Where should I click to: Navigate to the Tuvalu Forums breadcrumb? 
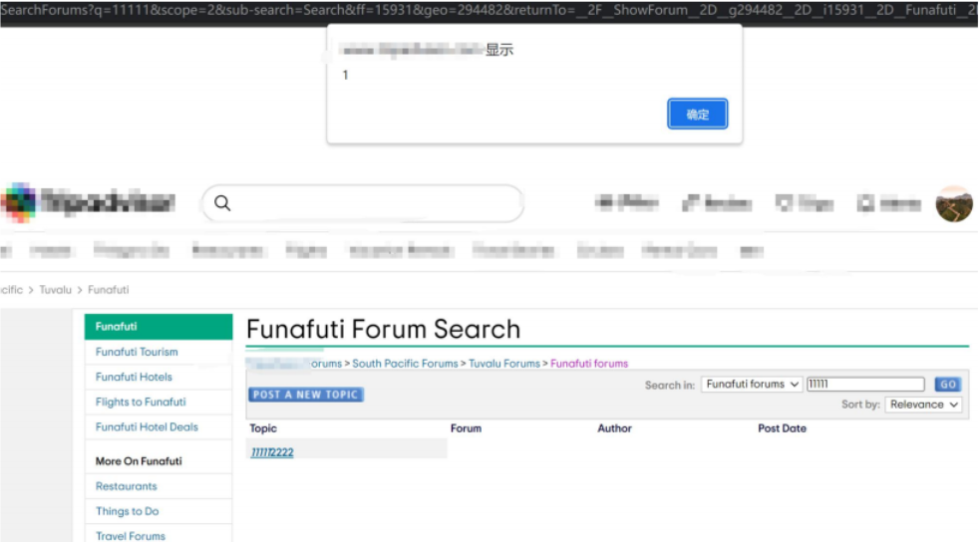tap(503, 364)
